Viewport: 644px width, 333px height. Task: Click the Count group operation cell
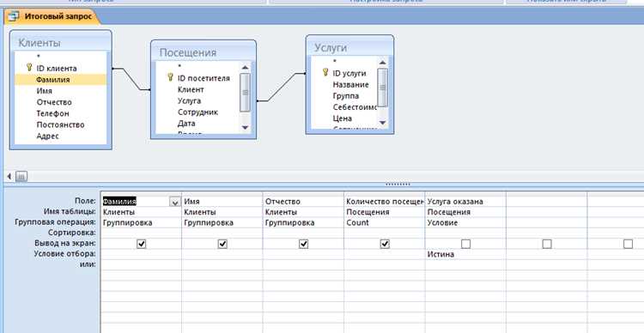pos(385,222)
